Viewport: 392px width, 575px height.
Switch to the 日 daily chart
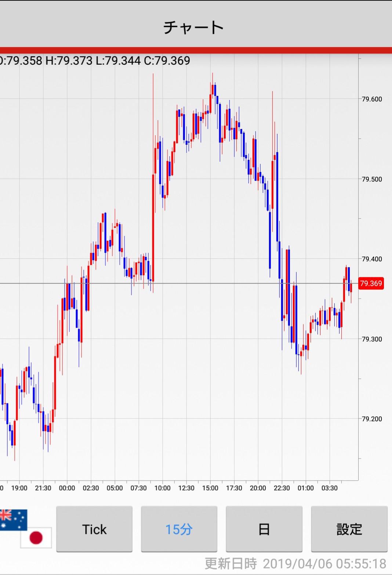point(264,529)
